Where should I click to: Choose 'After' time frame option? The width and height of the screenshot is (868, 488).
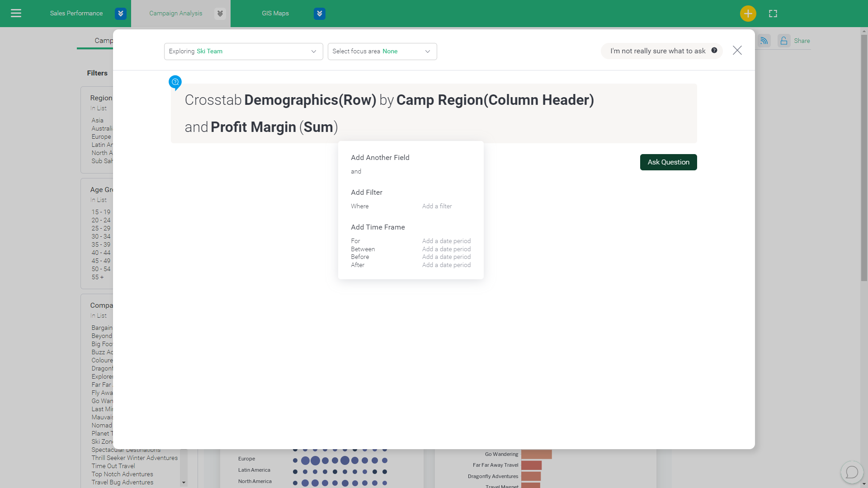[x=358, y=265]
